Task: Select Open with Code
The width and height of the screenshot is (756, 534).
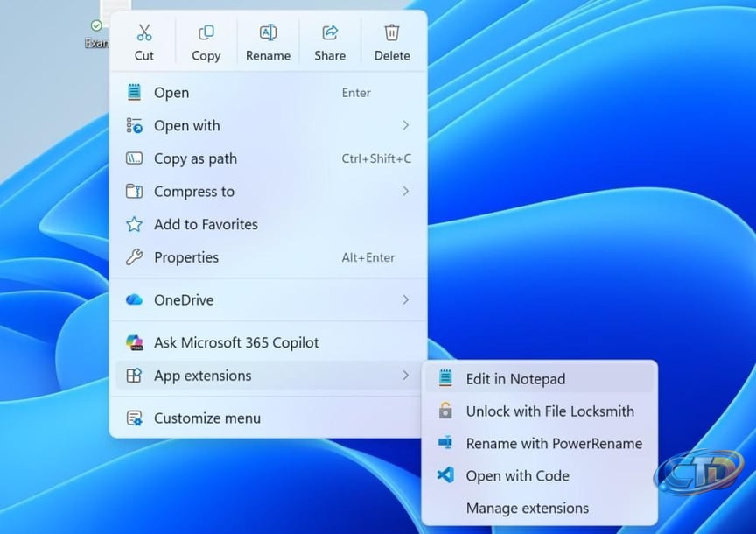Action: pyautogui.click(x=540, y=475)
